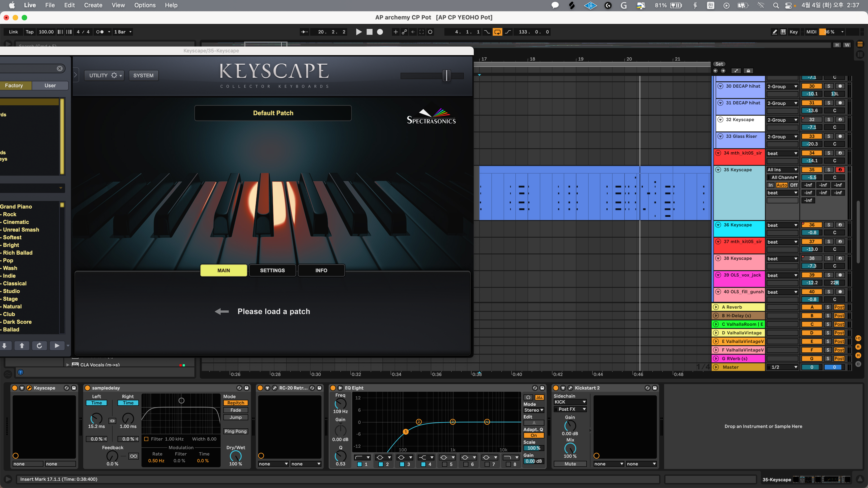Click the Default Patch name display

point(273,113)
